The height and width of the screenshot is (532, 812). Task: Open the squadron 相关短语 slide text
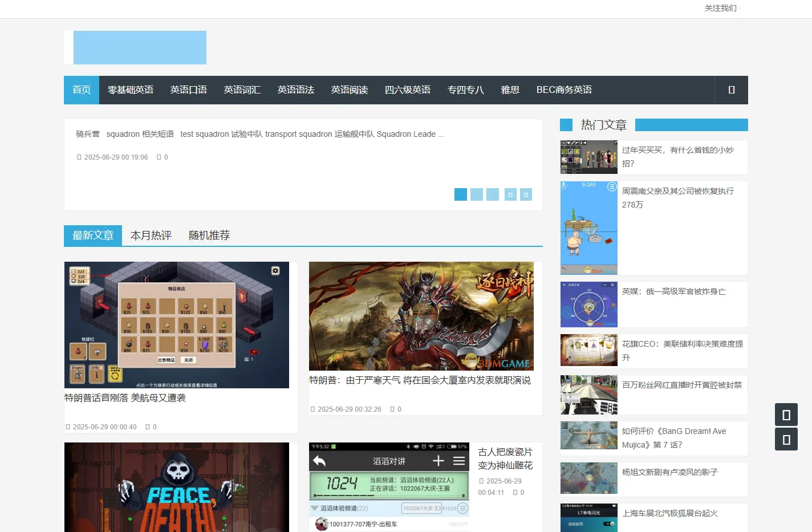click(260, 135)
